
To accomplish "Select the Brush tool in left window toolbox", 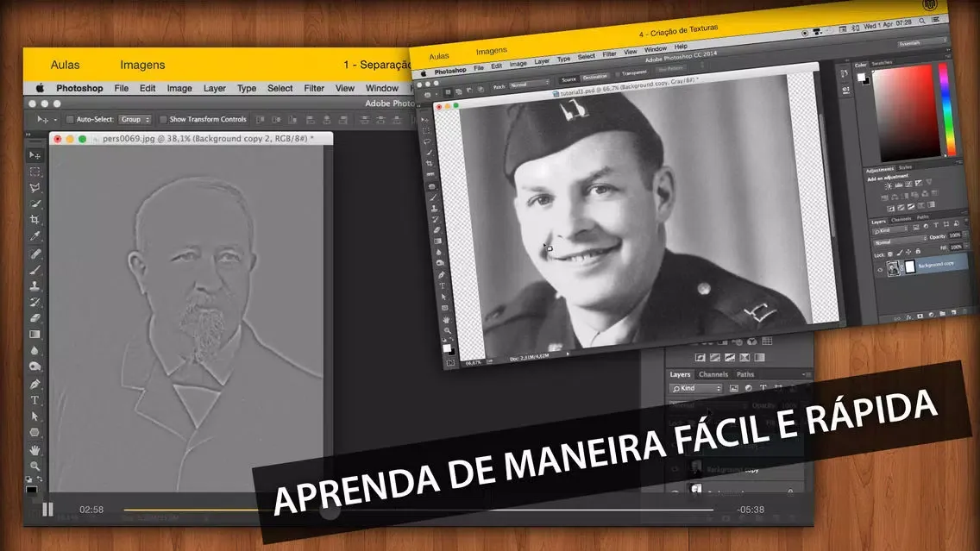I will coord(35,270).
